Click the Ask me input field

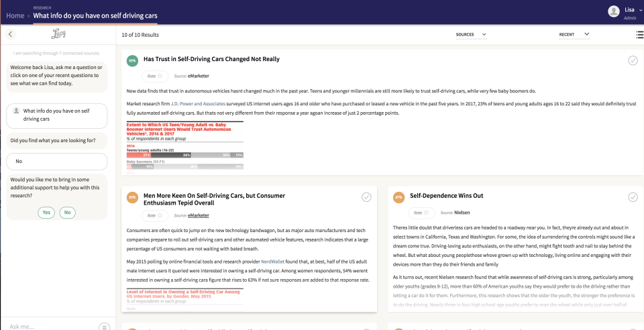(52, 327)
